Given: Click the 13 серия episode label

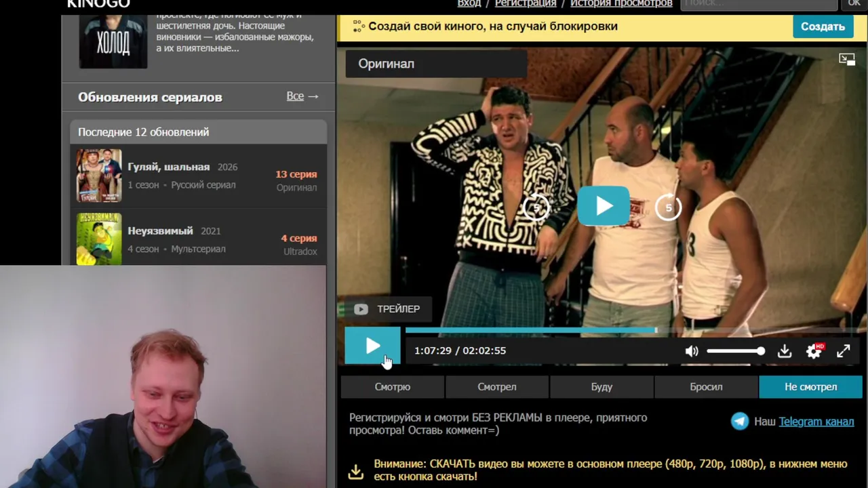Looking at the screenshot, I should [x=296, y=174].
